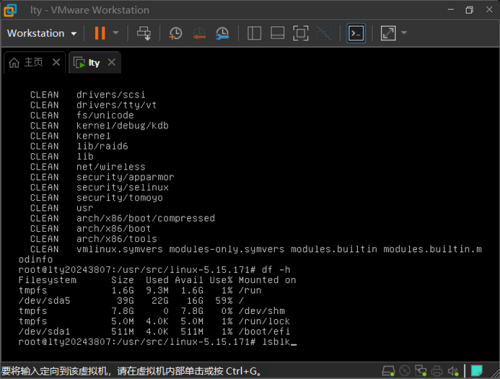Click the 'drivers/scsi' CLEAN line
Viewport: 500px width, 379px height.
point(88,94)
